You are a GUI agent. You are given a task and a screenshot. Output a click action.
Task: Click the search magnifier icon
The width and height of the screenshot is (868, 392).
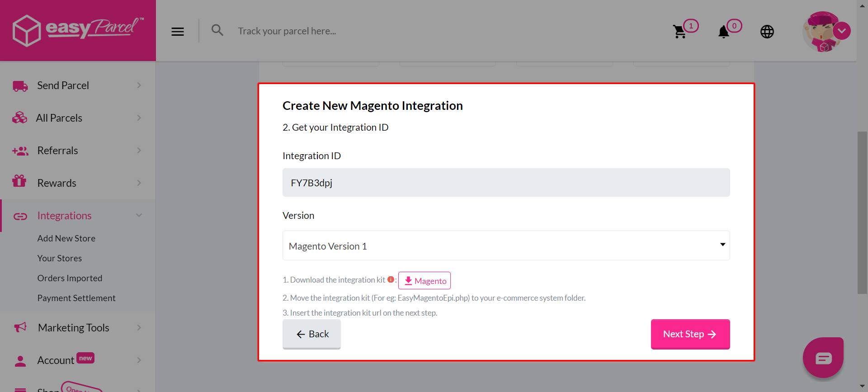pyautogui.click(x=217, y=30)
